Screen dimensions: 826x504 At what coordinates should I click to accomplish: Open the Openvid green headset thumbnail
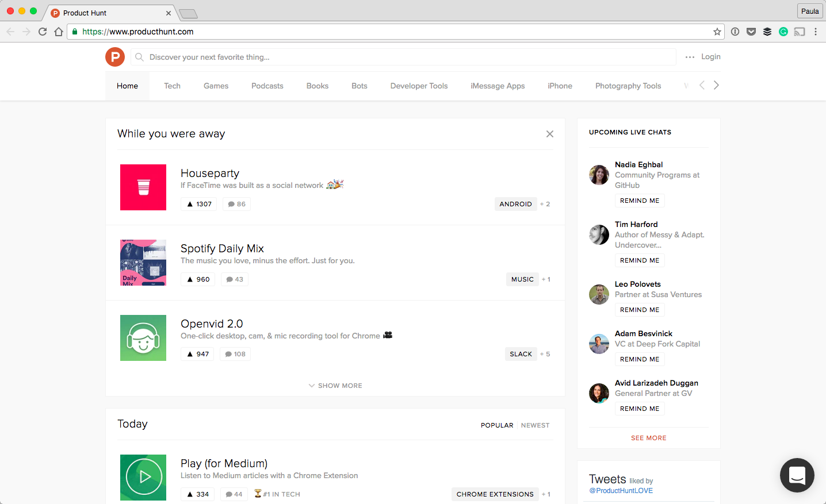coord(143,338)
